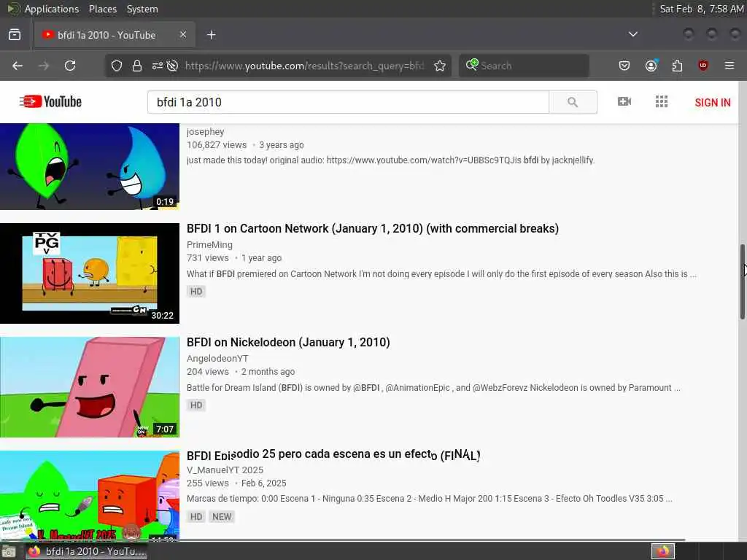Open the Pocket save icon
This screenshot has height=560, width=747.
coord(624,66)
